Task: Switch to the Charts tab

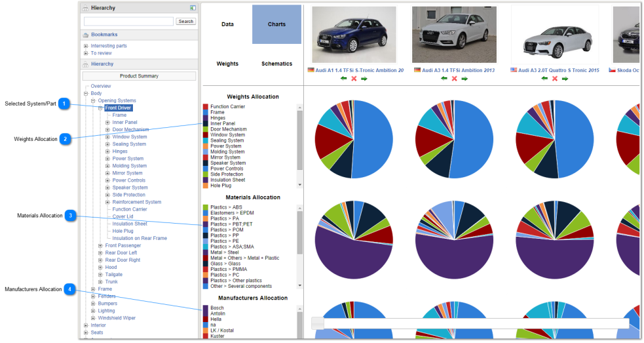Action: pyautogui.click(x=277, y=24)
